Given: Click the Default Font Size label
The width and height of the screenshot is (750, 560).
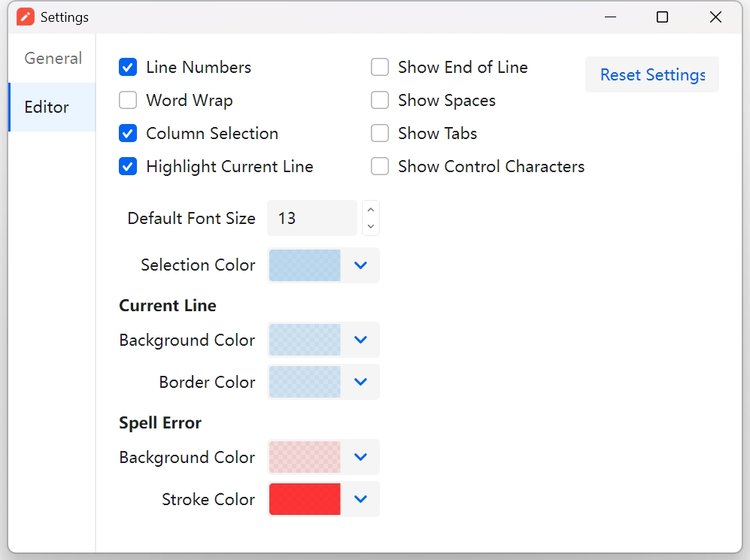Looking at the screenshot, I should tap(191, 218).
